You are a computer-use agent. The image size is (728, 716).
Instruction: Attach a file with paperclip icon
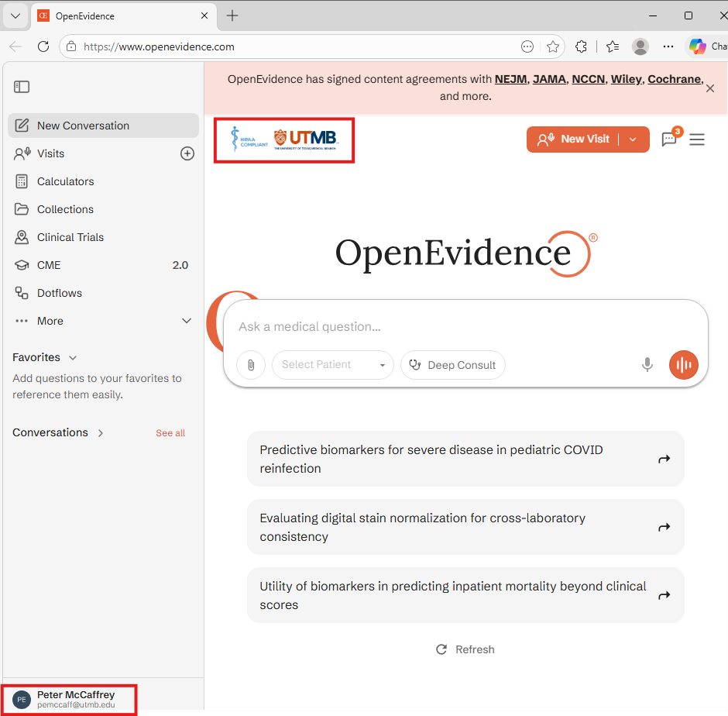click(251, 365)
